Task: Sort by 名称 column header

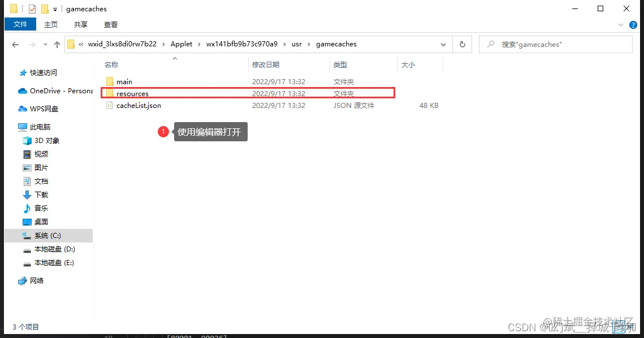Action: click(111, 64)
